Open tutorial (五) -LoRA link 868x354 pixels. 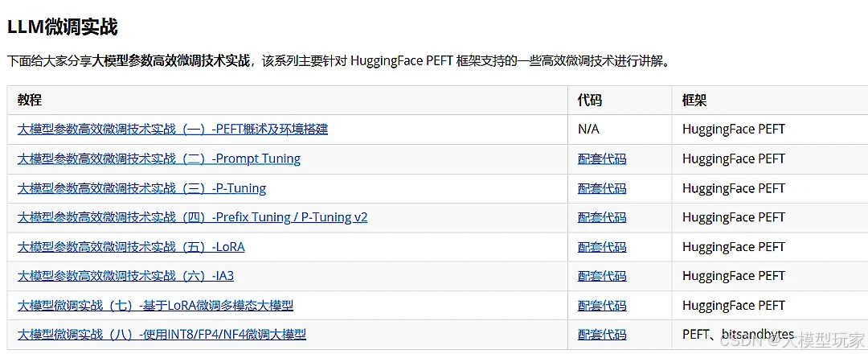point(131,246)
